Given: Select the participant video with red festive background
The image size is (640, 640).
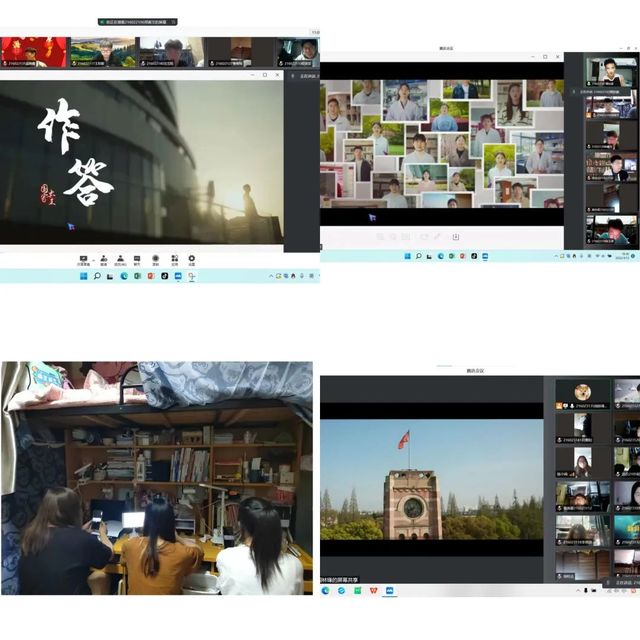Looking at the screenshot, I should (x=33, y=51).
